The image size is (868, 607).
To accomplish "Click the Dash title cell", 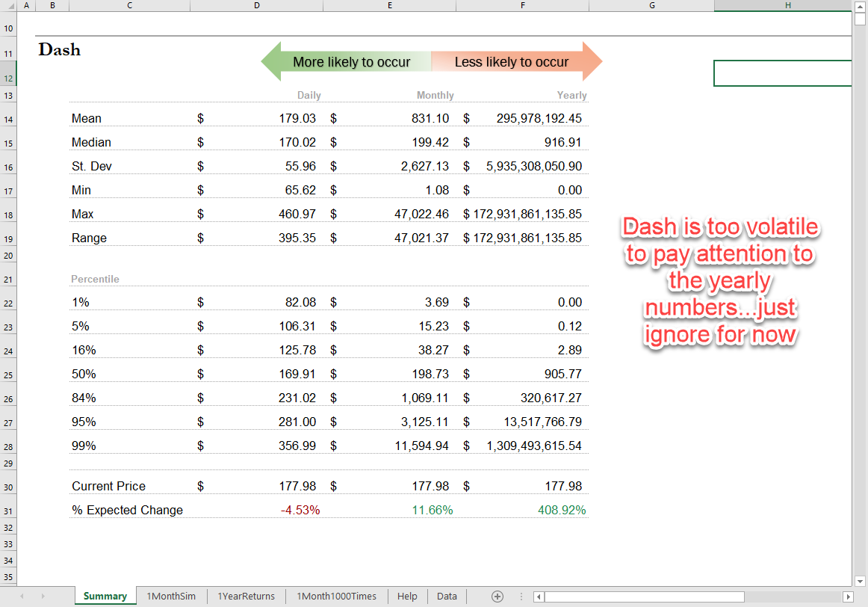I will [59, 49].
